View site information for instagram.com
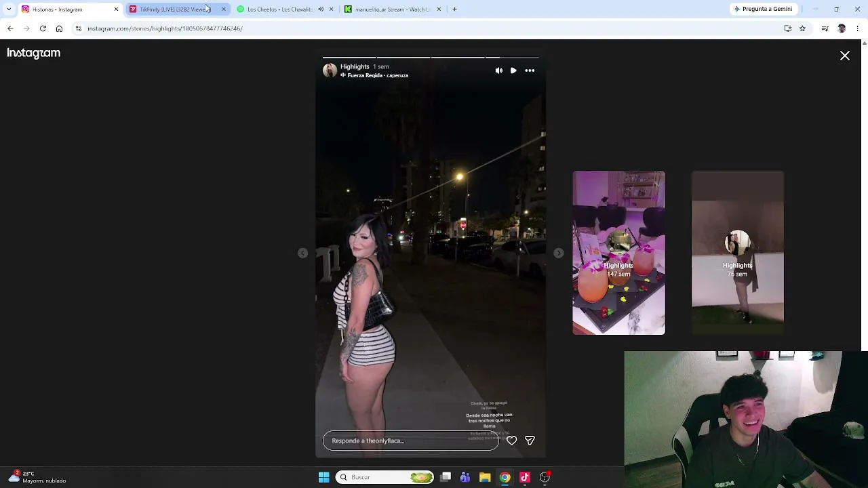Image resolution: width=868 pixels, height=488 pixels. (79, 28)
